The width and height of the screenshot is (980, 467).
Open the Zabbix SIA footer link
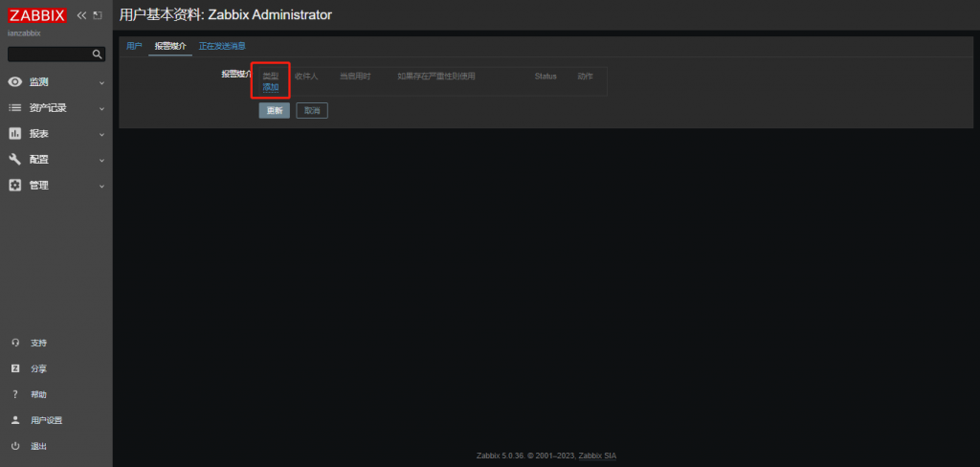[597, 456]
